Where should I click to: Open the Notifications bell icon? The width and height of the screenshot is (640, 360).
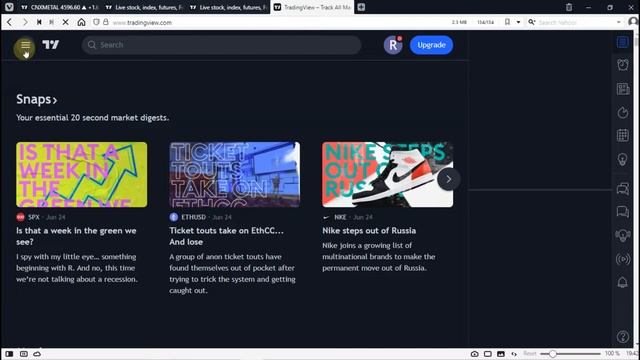[x=622, y=282]
